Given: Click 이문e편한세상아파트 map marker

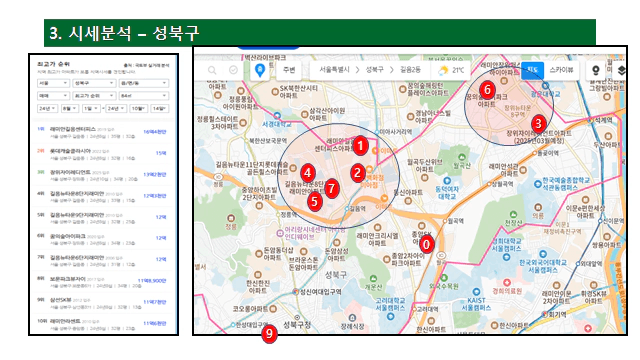Looking at the screenshot, I should [x=585, y=200].
